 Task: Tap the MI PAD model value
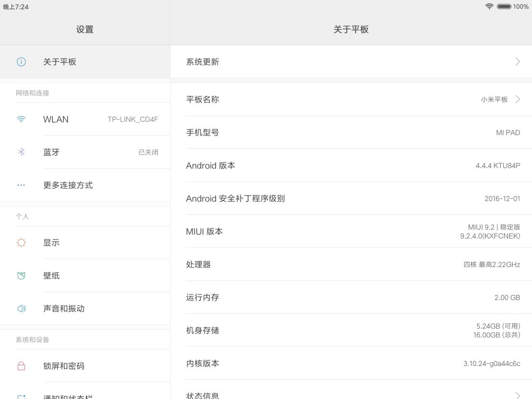[508, 133]
